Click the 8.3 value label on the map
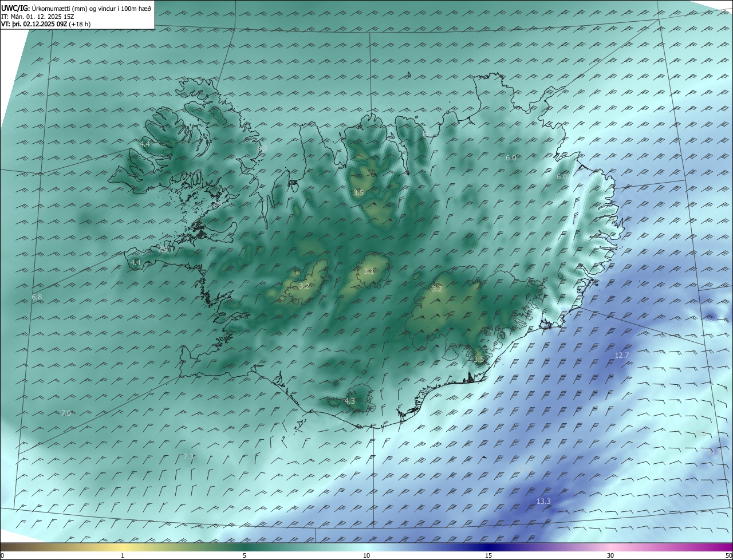This screenshot has height=560, width=733. [x=262, y=148]
